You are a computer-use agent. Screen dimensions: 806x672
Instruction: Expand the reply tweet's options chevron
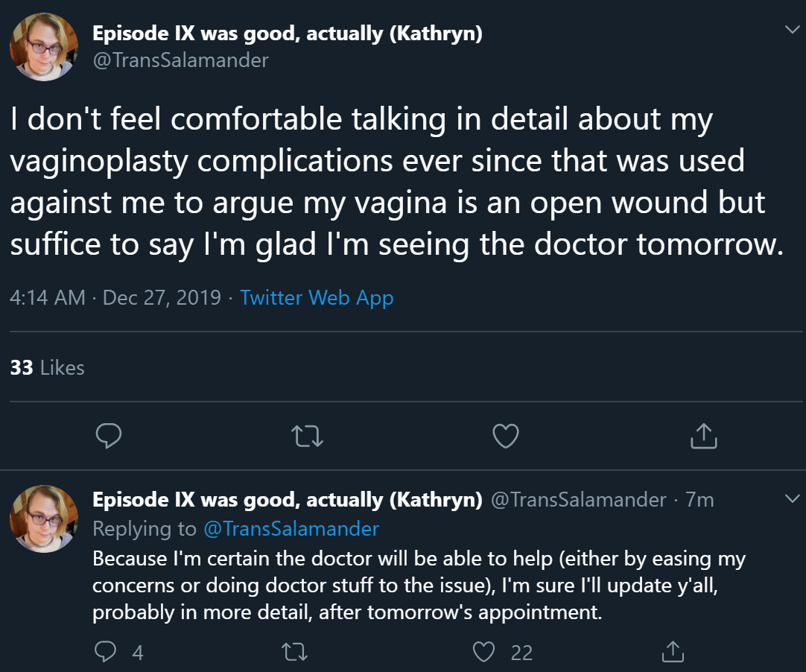tap(791, 498)
